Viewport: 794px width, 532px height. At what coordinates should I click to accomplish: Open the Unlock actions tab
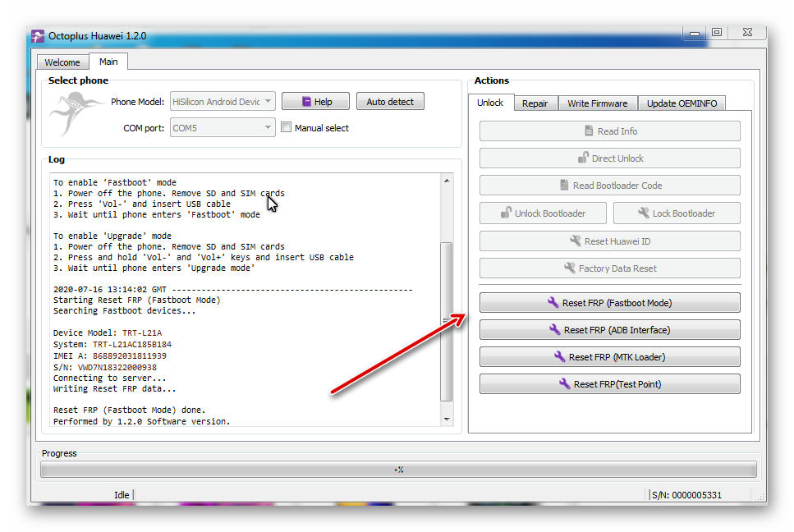(490, 103)
